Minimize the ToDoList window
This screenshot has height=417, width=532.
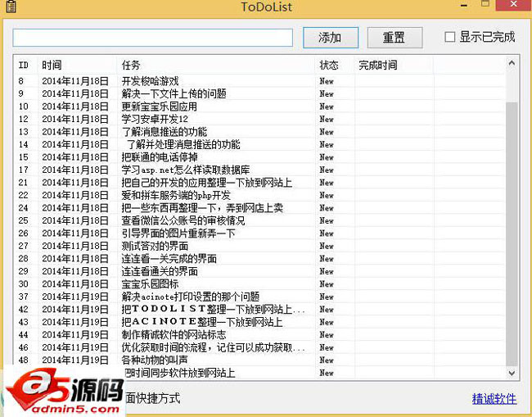tap(464, 5)
